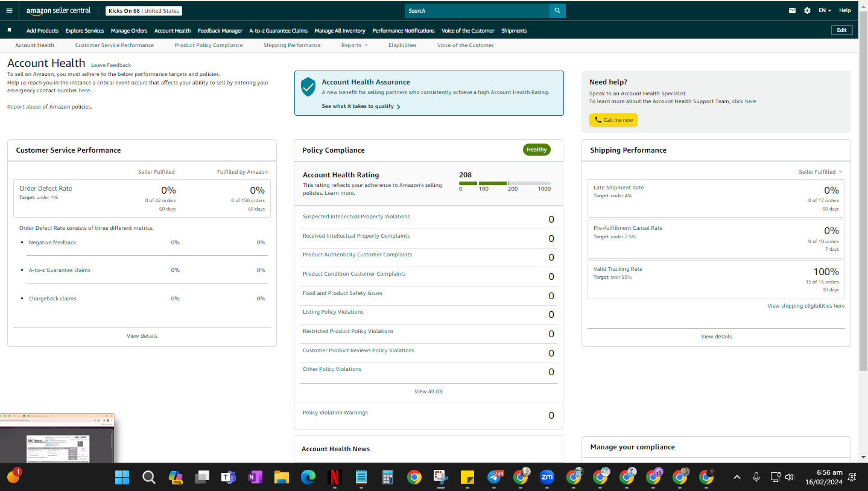
Task: Open Notepad from taskbar
Action: (361, 477)
